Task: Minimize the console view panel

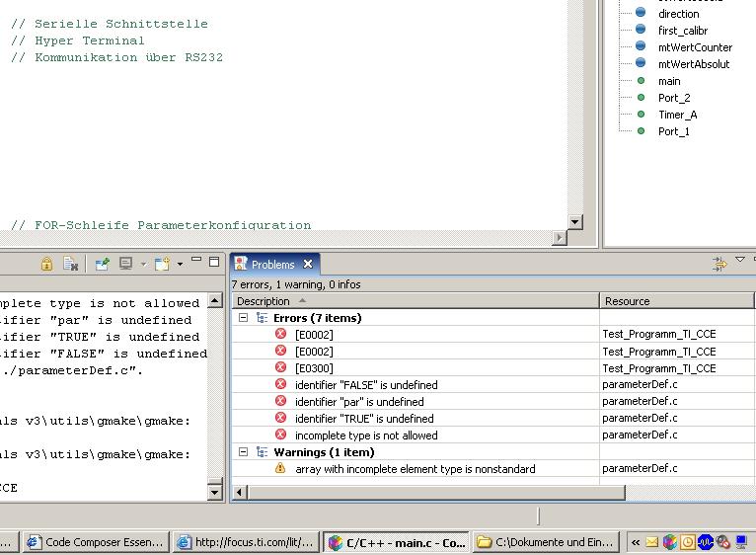Action: pos(196,259)
